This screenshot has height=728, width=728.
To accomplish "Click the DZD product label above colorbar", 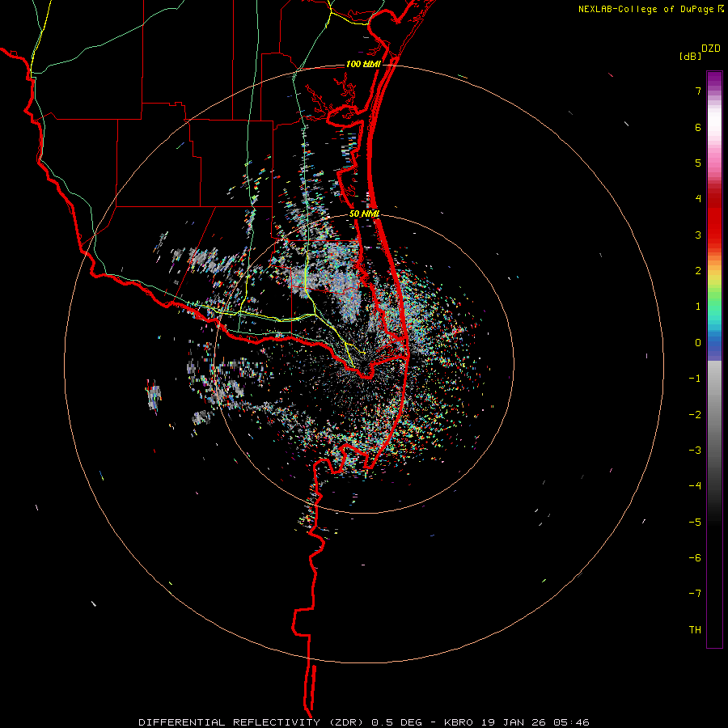I will 711,49.
